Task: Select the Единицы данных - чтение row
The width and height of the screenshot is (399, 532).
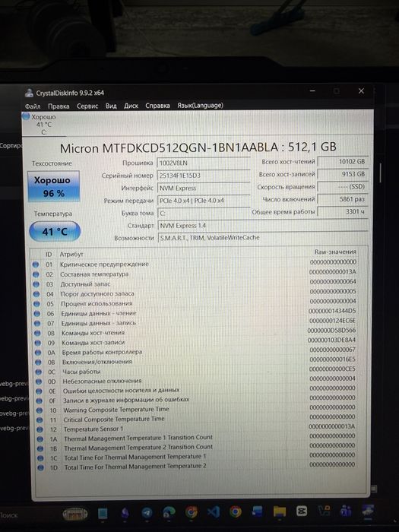Action: click(195, 313)
